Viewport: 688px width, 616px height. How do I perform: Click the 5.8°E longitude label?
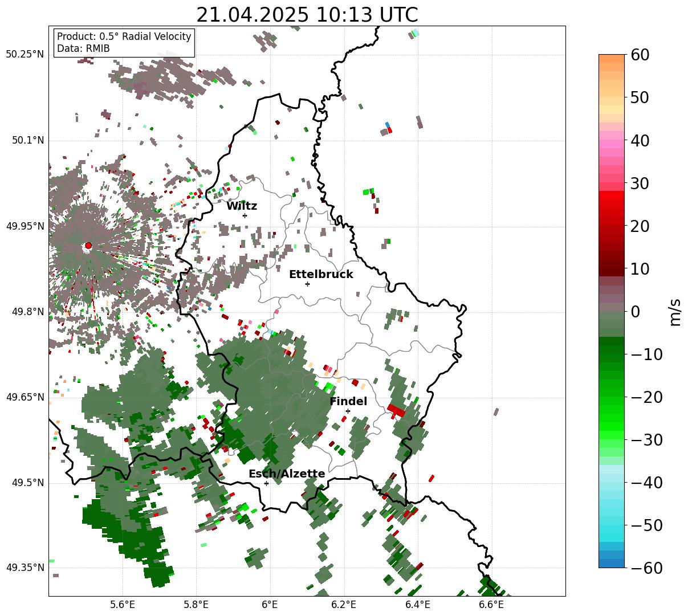tap(197, 605)
